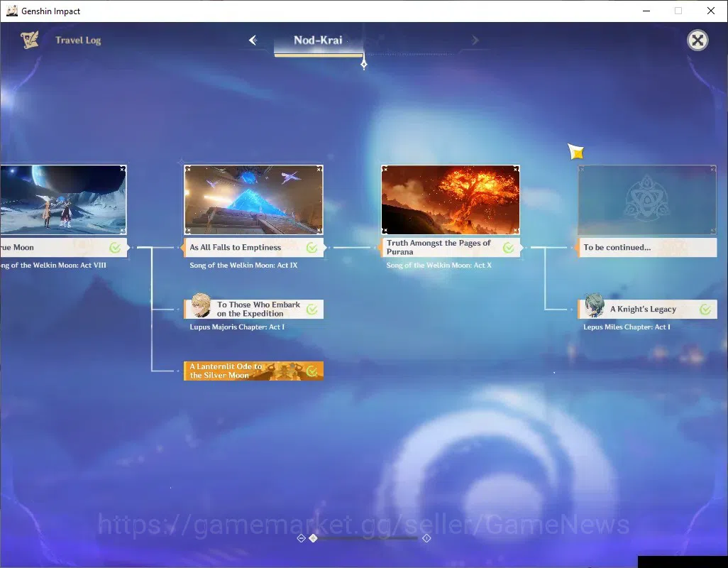Click checkmark on Truth Amongst the Pages of Purana
Viewport: 728px width, 568px height.
click(509, 248)
